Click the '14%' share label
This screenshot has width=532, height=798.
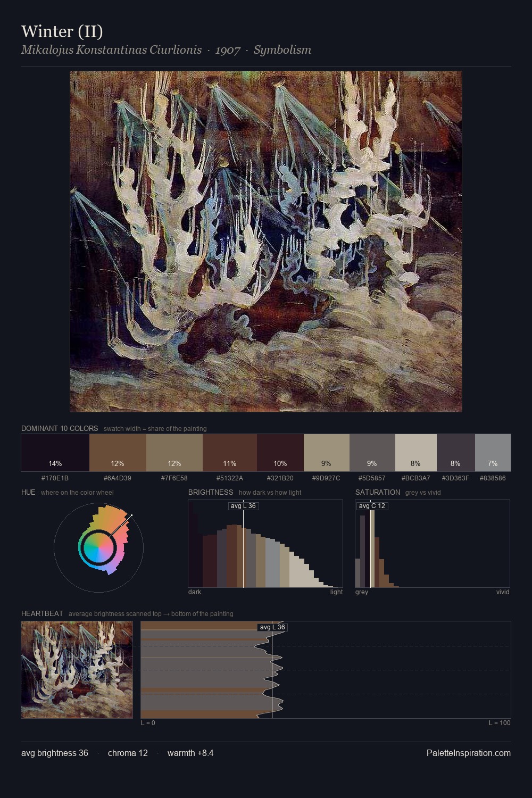[x=55, y=463]
